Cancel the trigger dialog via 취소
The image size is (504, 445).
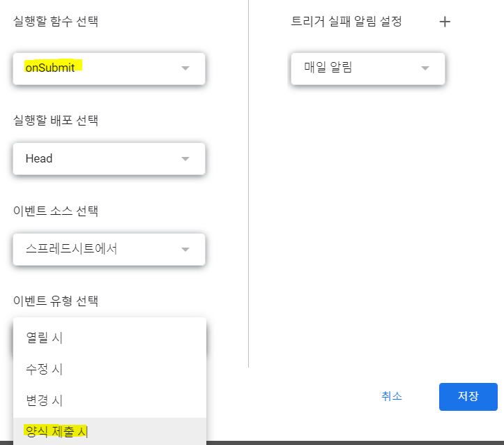tap(392, 396)
